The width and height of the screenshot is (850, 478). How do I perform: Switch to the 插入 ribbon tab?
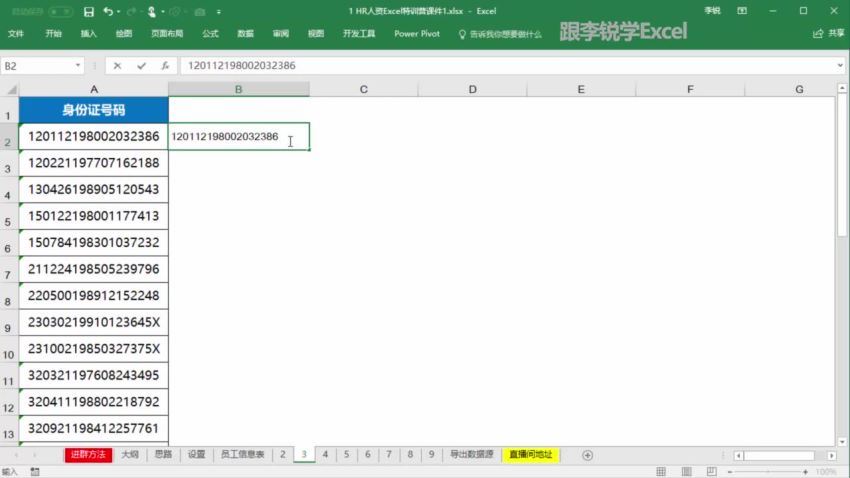(x=88, y=34)
